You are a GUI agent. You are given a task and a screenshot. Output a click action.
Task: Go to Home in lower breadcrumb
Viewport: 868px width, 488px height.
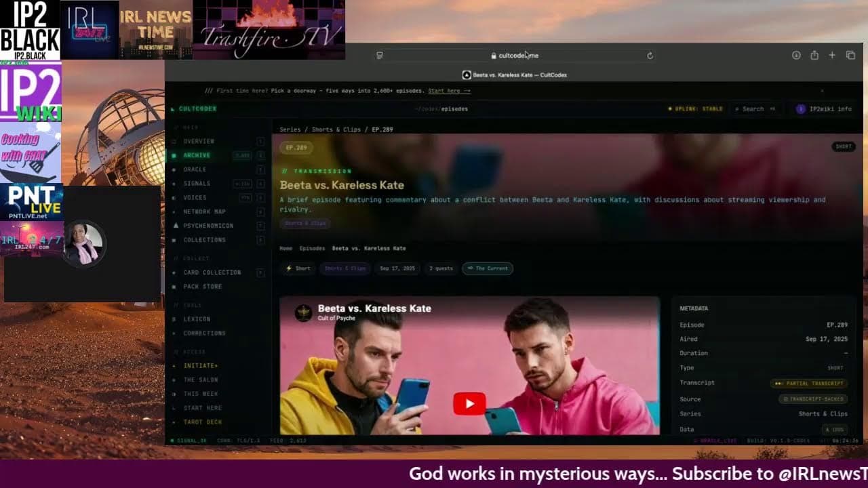pos(286,249)
